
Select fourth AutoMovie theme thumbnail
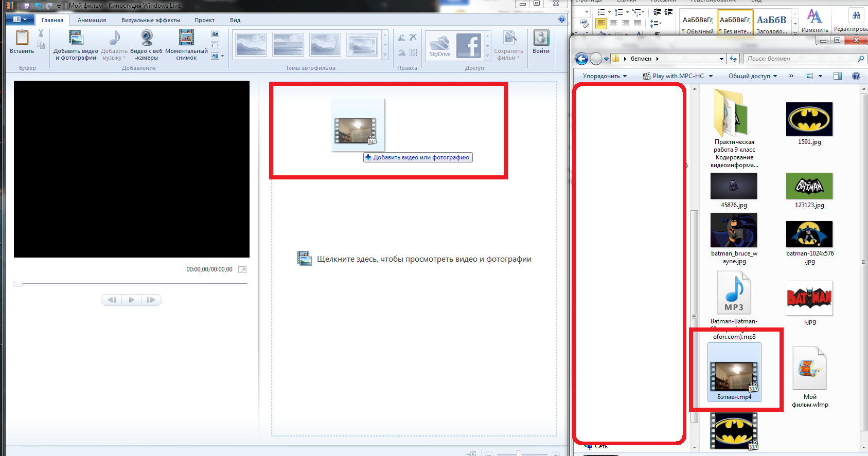click(362, 45)
